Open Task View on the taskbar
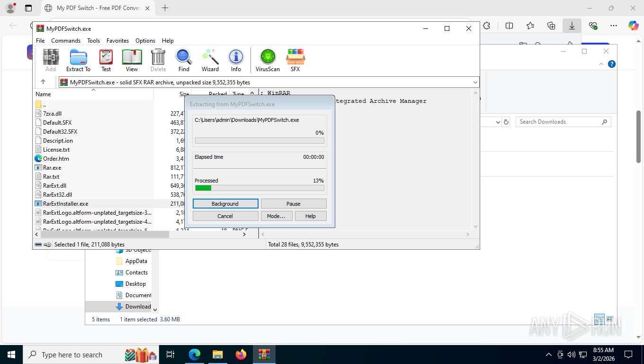The height and width of the screenshot is (364, 644). [170, 355]
